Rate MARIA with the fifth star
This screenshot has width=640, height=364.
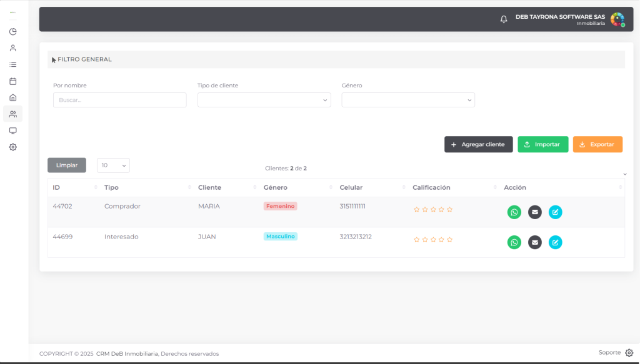[x=449, y=210]
